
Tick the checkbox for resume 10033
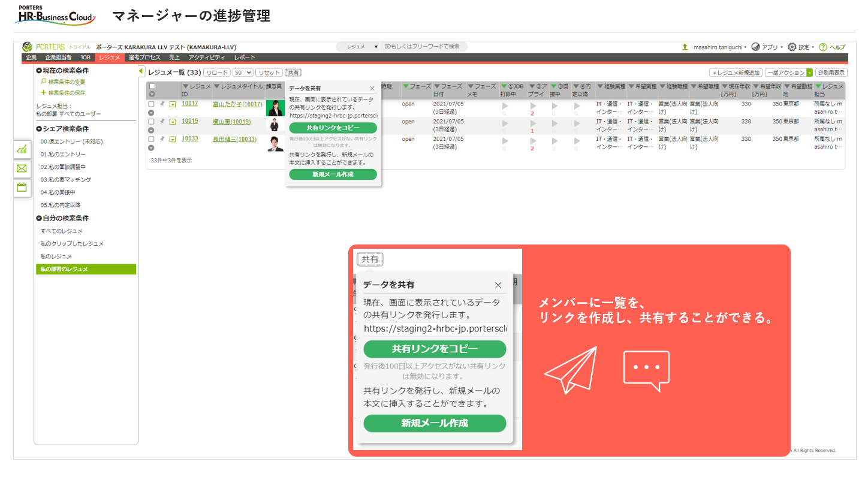pyautogui.click(x=152, y=139)
